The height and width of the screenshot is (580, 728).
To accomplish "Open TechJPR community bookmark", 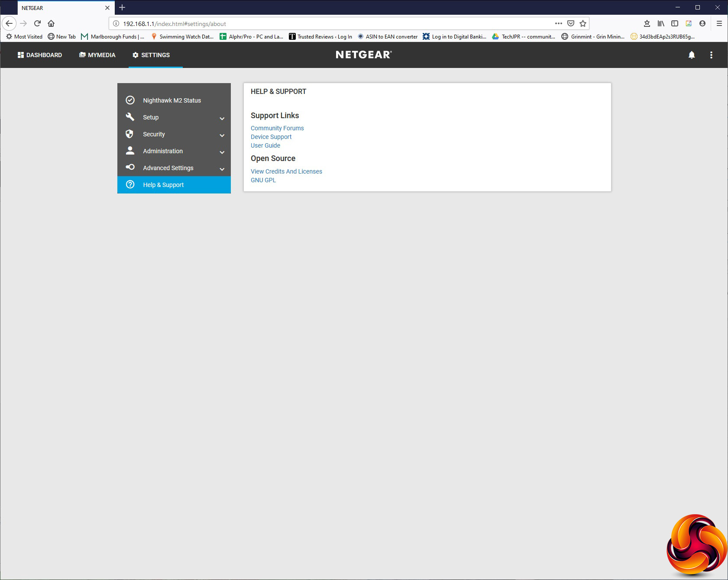I will [524, 36].
